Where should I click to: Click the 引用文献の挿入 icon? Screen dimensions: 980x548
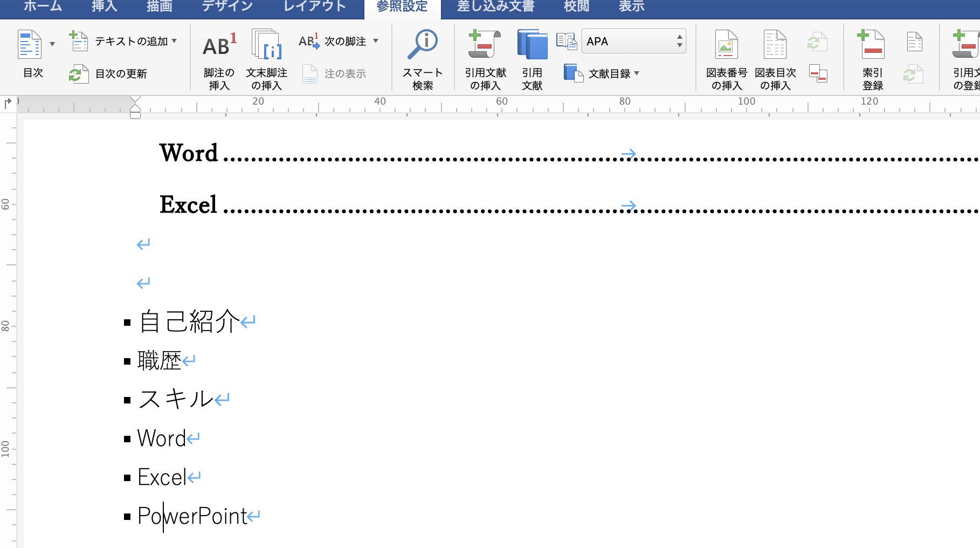[485, 44]
